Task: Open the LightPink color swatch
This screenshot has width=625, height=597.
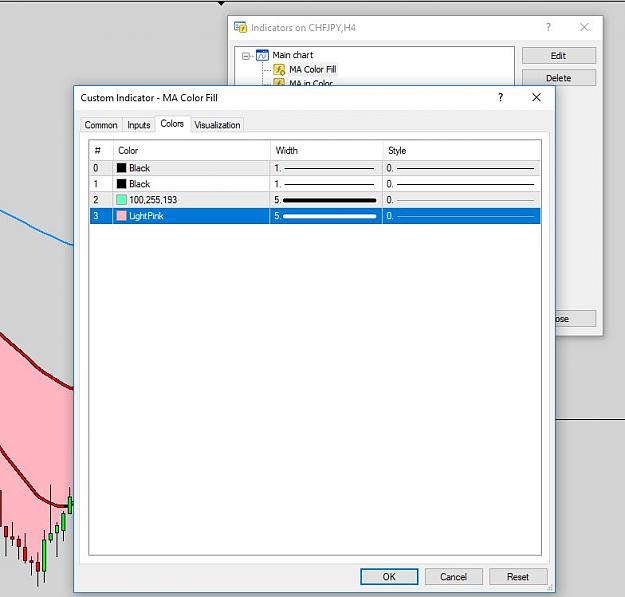Action: pyautogui.click(x=121, y=216)
